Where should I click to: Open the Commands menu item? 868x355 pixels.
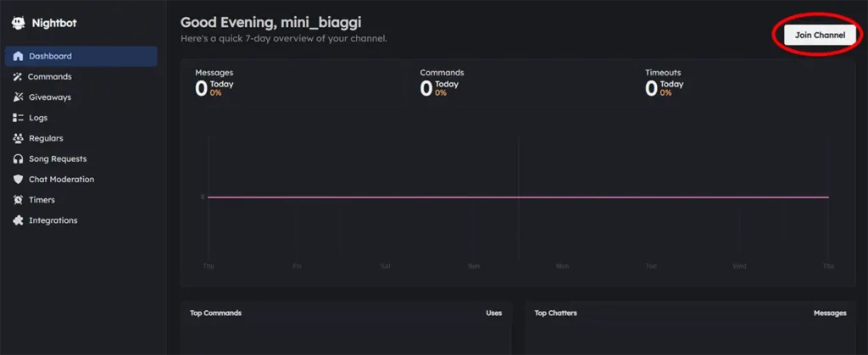[x=81, y=77]
